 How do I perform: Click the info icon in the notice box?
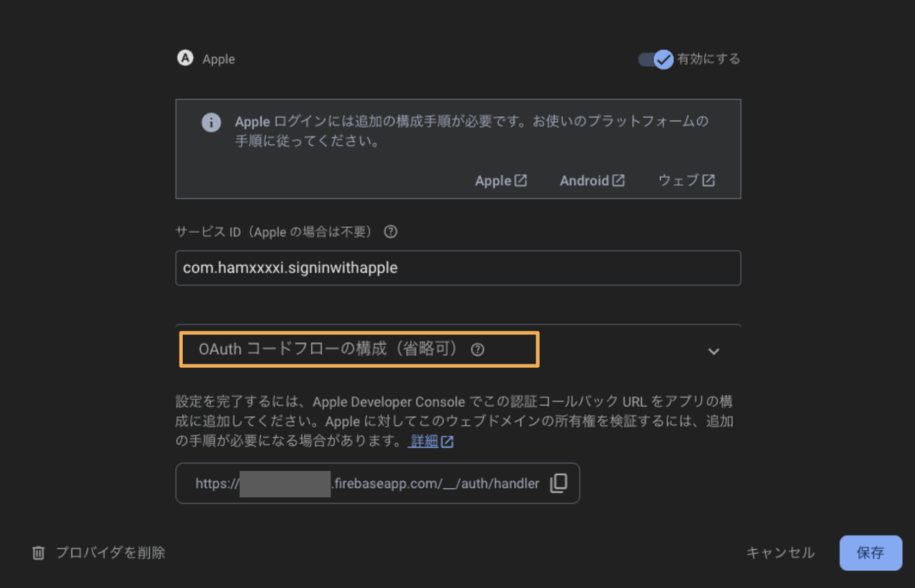(x=211, y=123)
